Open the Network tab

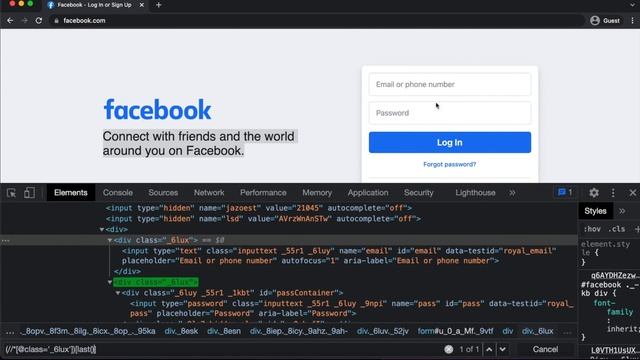click(209, 193)
